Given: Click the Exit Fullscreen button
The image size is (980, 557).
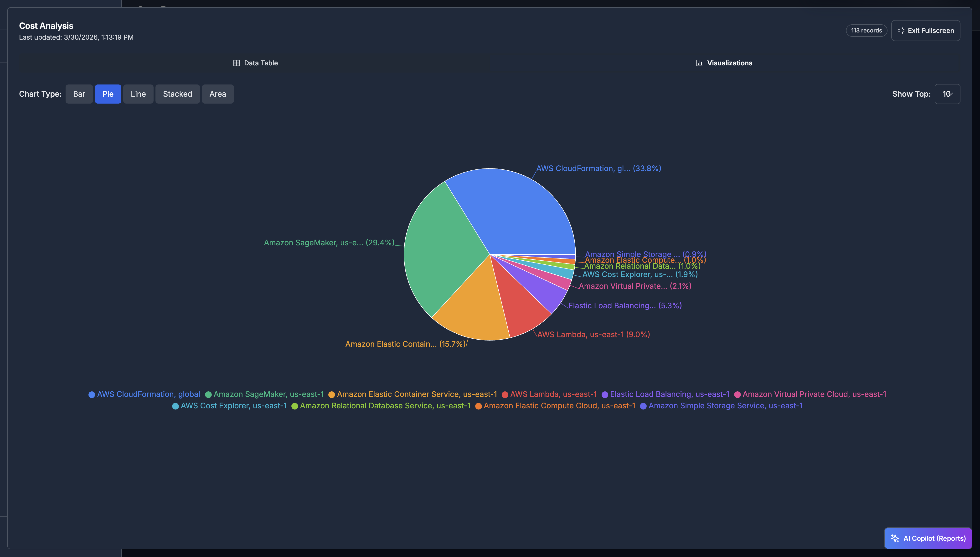Looking at the screenshot, I should point(925,30).
